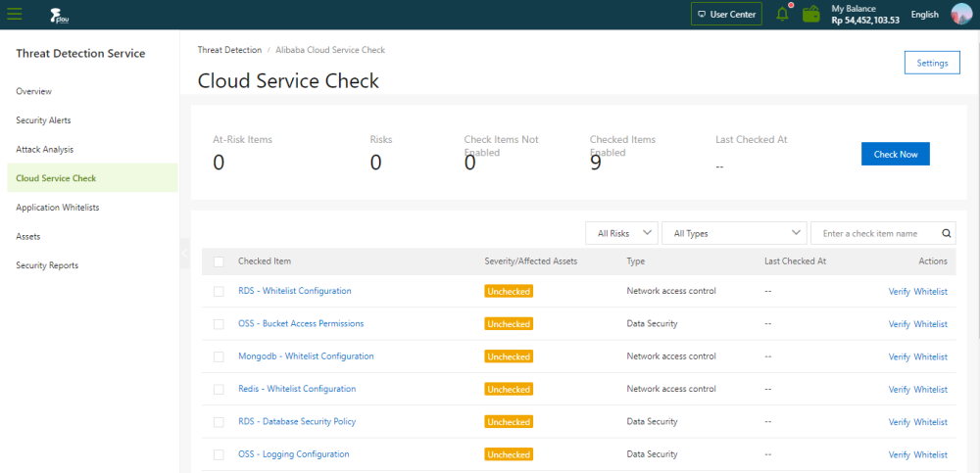Verify Mongodb - Whitelist Configuration row

click(x=899, y=356)
